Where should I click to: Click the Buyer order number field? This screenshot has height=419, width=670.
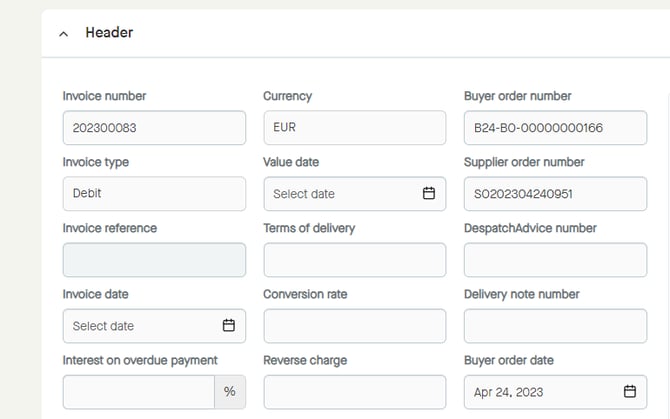pyautogui.click(x=555, y=128)
